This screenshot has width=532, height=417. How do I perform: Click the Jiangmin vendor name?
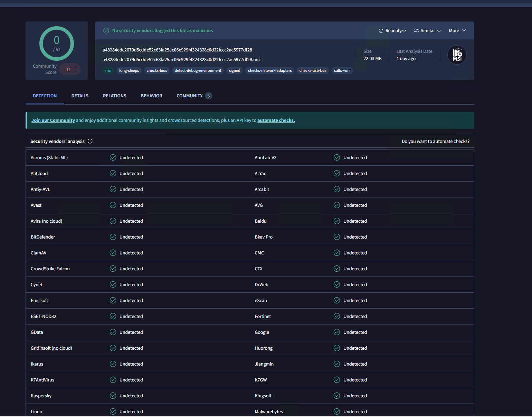pos(264,364)
